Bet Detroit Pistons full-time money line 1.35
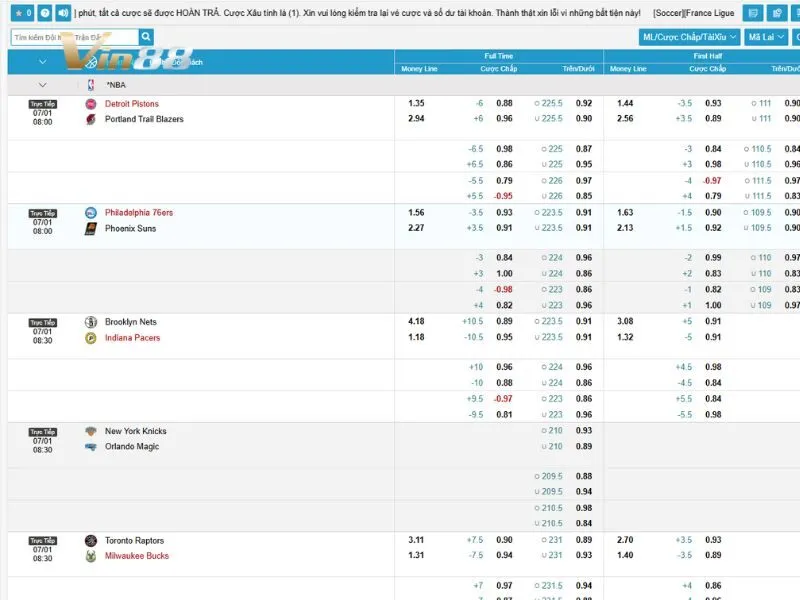Image resolution: width=800 pixels, height=600 pixels. point(416,103)
